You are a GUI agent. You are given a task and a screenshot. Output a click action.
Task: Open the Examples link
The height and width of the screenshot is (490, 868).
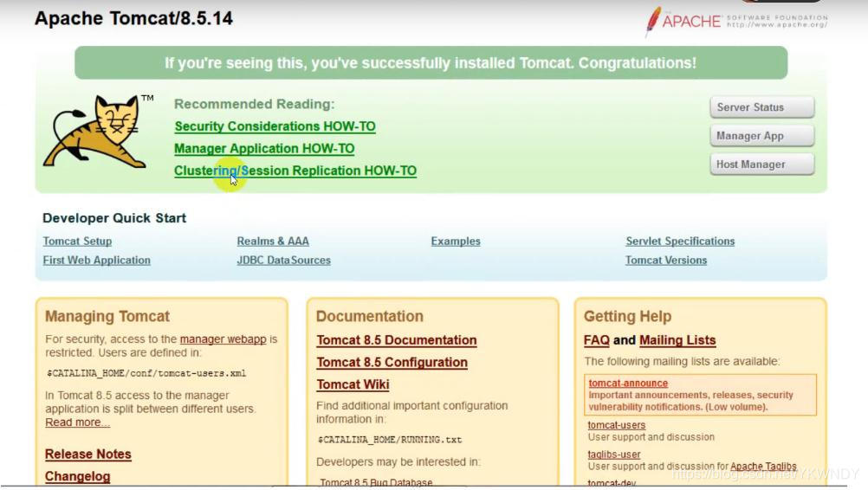point(456,242)
